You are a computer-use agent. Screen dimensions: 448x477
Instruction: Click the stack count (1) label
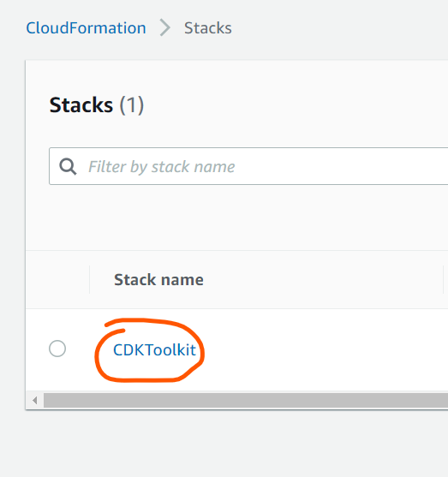pos(131,105)
